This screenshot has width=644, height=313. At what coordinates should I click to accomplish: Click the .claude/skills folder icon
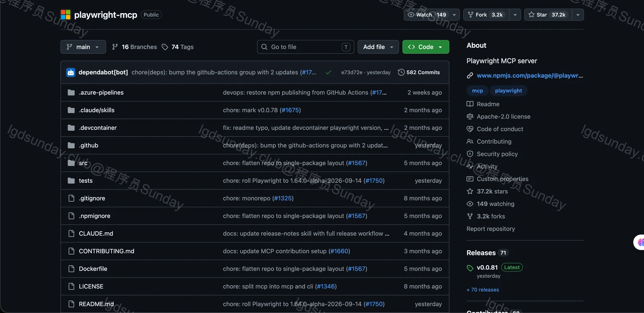click(x=71, y=110)
